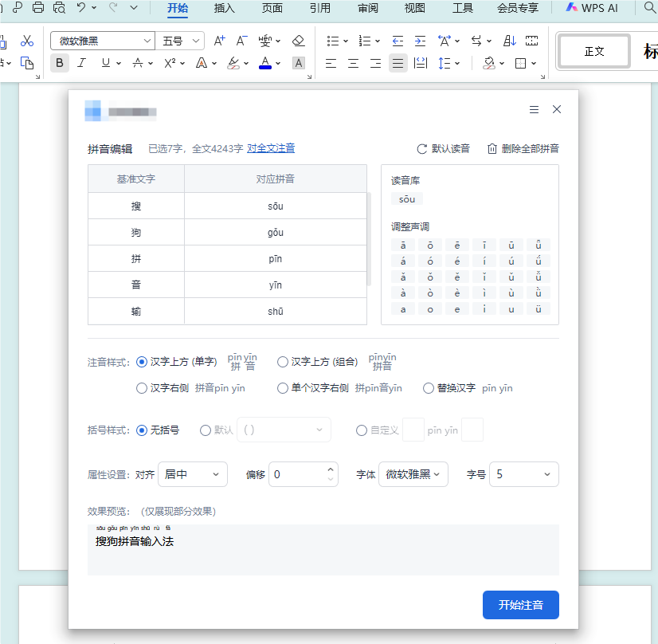Select 汉字右侧 annotation style
The image size is (658, 644).
(x=142, y=388)
